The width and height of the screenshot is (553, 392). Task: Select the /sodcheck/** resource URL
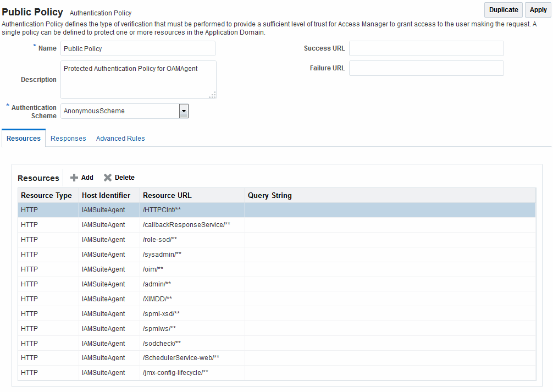162,343
